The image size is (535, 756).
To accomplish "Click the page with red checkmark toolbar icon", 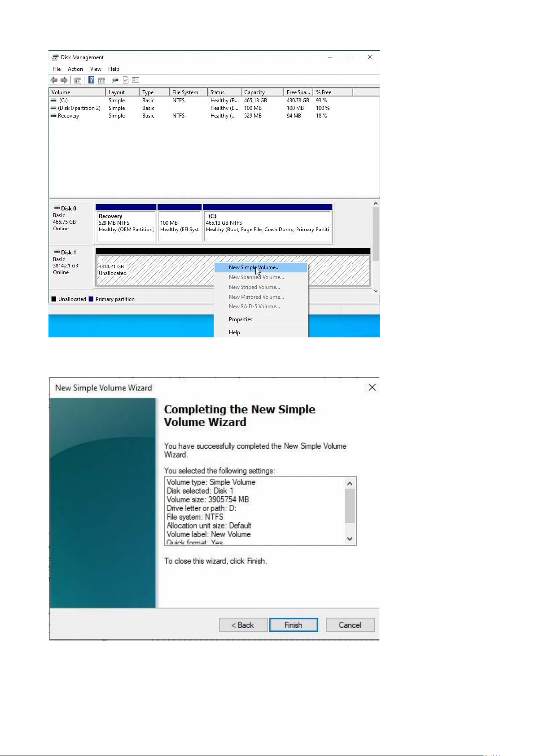I will pos(126,80).
